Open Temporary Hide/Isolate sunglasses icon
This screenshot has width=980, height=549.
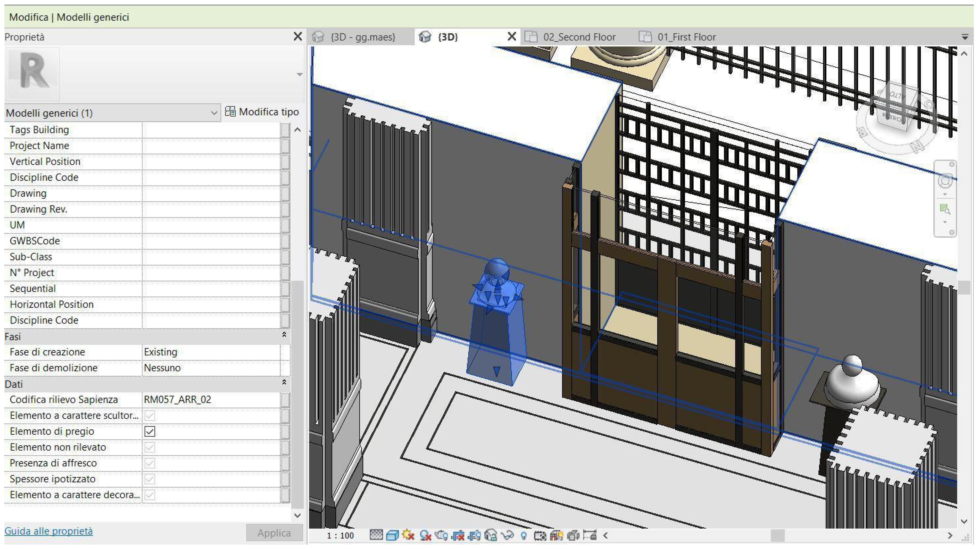click(x=508, y=535)
